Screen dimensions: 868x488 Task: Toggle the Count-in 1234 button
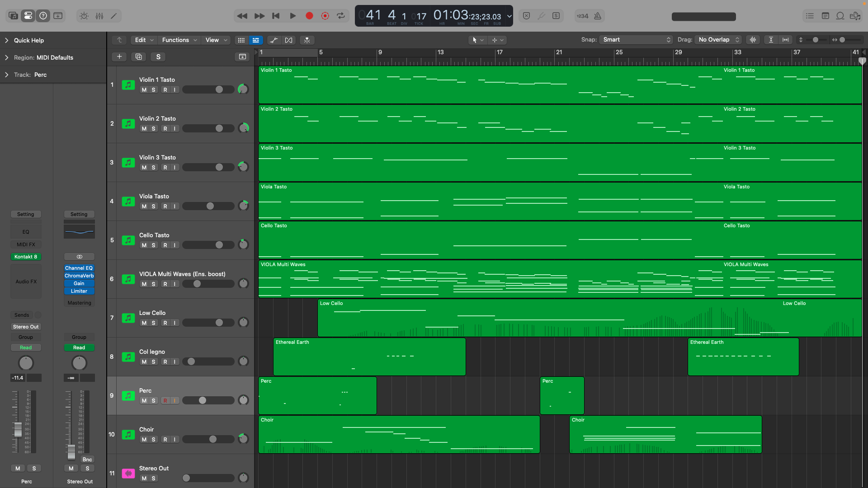582,16
